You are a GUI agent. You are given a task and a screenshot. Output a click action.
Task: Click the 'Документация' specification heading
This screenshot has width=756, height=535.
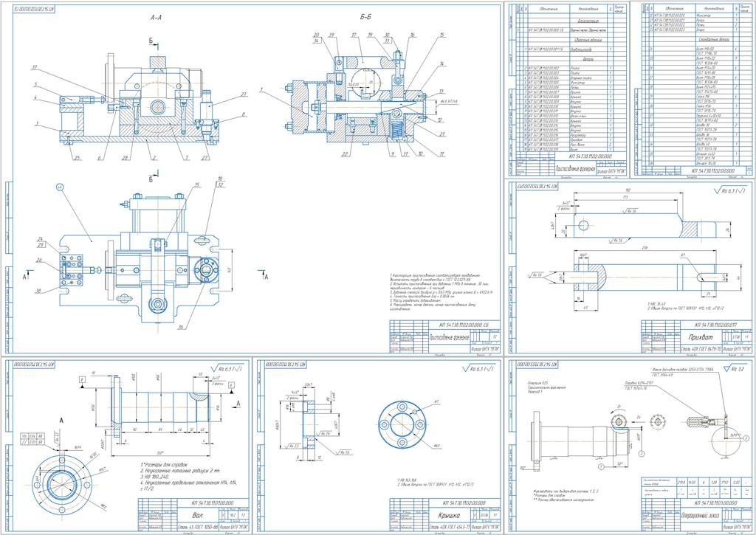[x=588, y=21]
